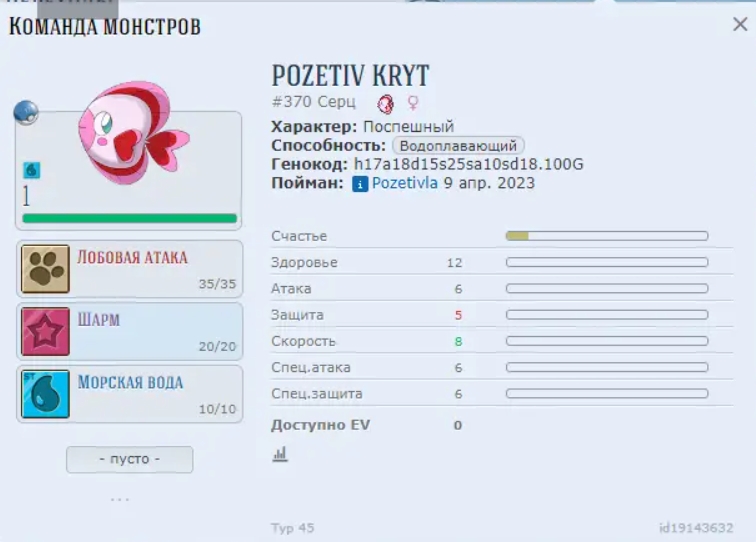This screenshot has width=756, height=542.
Task: Click the star icon of Шарм
Action: click(45, 332)
